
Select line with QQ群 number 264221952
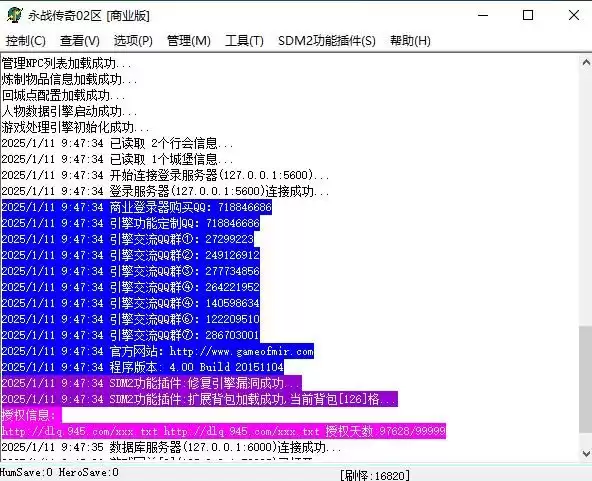131,287
